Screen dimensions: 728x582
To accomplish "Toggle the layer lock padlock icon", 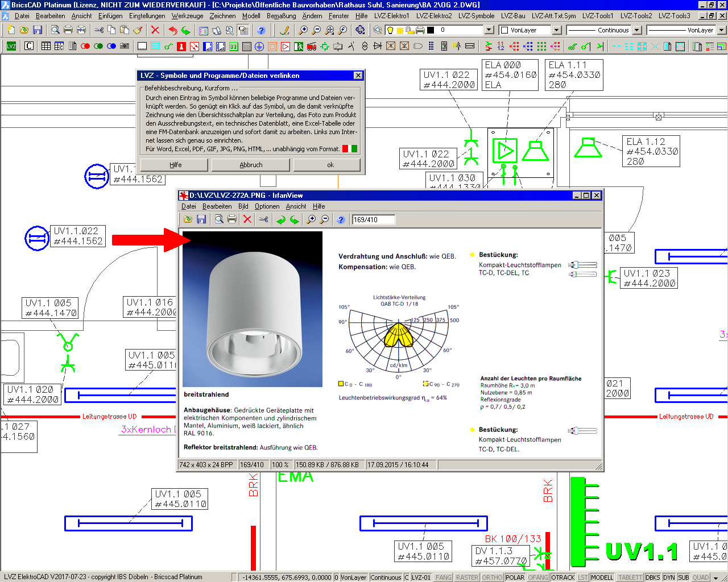I will 409,30.
